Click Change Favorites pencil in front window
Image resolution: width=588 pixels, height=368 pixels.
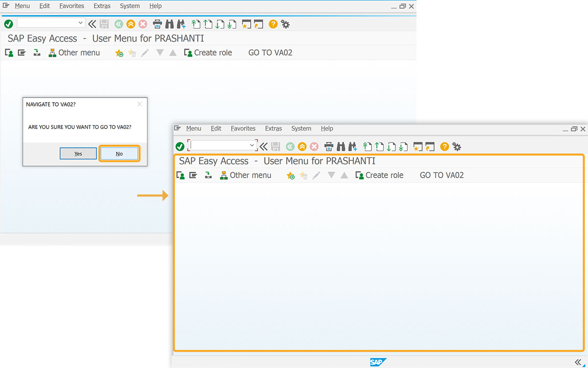(316, 175)
